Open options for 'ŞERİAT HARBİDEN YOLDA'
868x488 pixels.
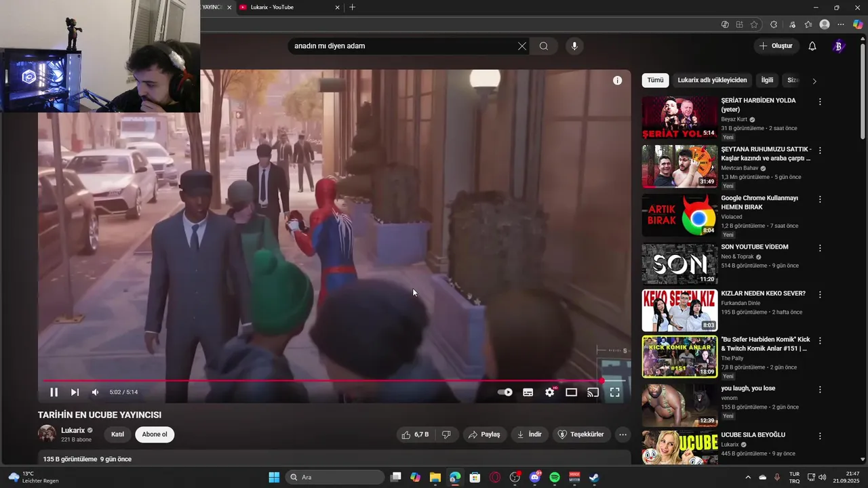pos(820,102)
